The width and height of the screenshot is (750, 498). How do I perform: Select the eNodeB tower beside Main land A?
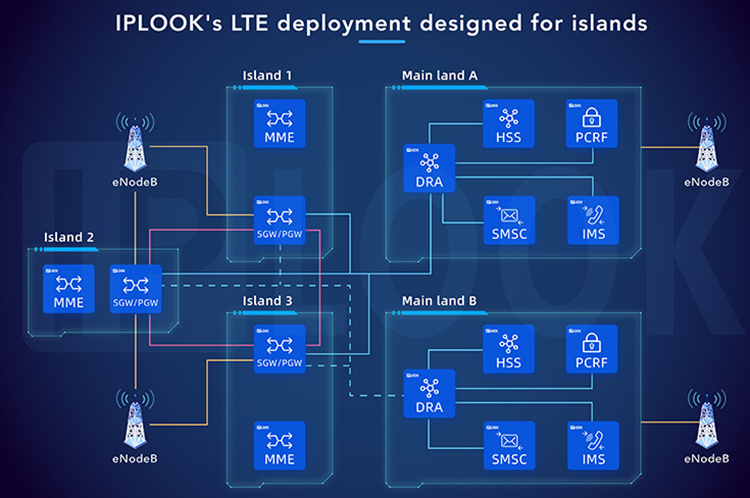coord(706,143)
